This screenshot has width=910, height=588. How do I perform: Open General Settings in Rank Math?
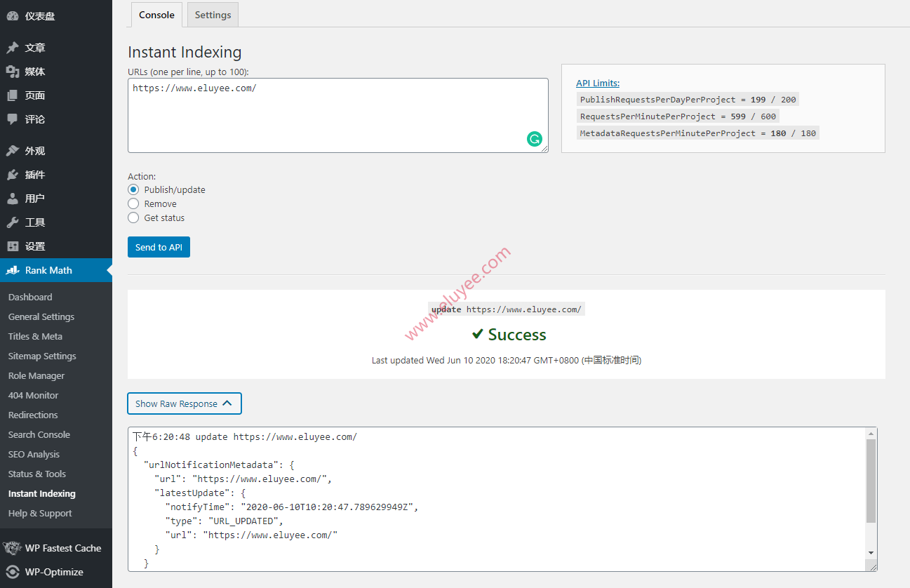click(41, 316)
